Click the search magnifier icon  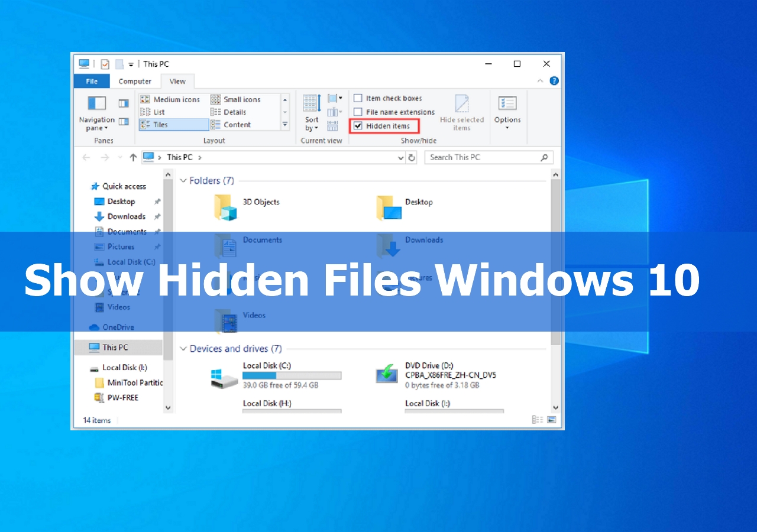point(544,157)
